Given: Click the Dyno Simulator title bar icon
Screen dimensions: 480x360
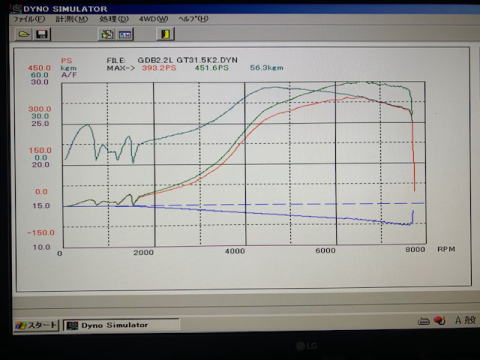Looking at the screenshot, I should [17, 8].
